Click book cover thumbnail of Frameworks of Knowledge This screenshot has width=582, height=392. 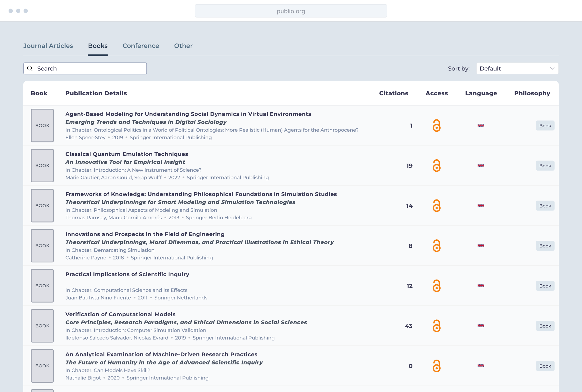click(x=42, y=206)
